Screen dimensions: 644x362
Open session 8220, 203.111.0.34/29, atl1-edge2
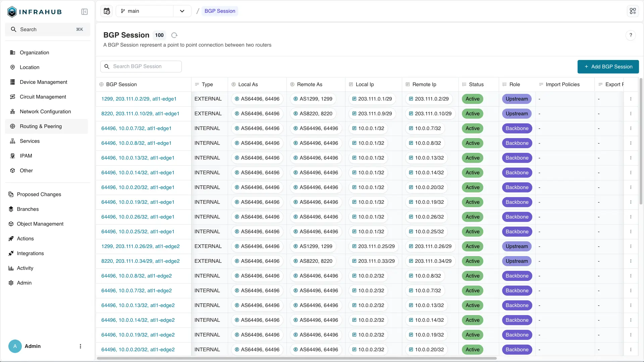(x=140, y=261)
